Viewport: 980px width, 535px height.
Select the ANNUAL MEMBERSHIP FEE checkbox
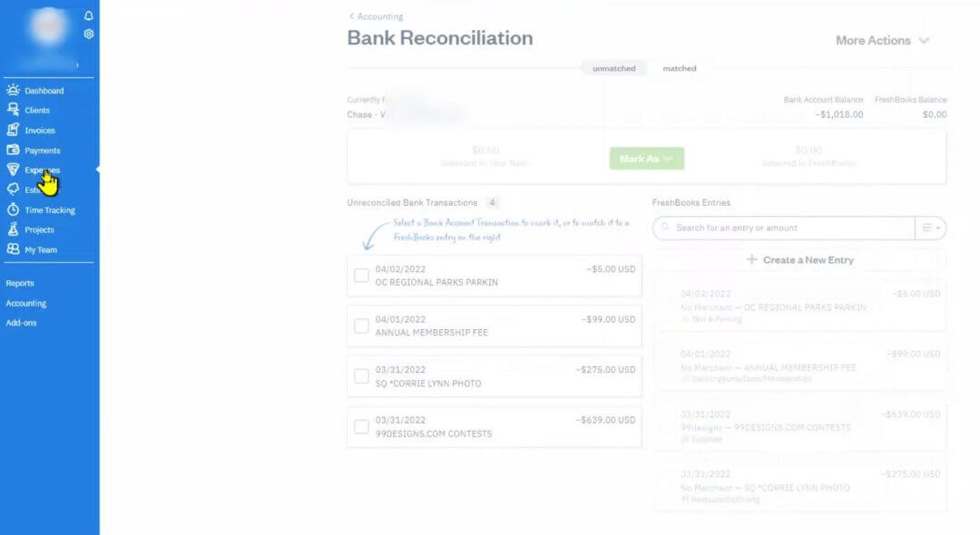coord(360,326)
